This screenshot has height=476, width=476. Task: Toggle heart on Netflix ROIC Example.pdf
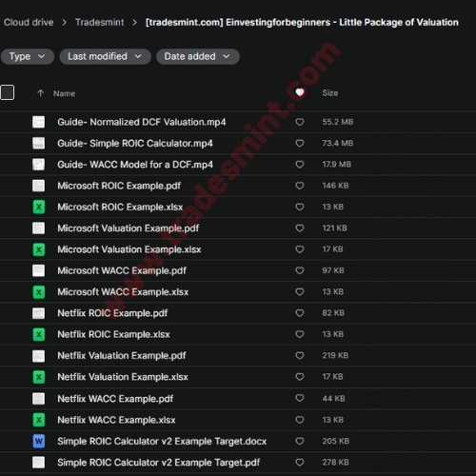300,313
